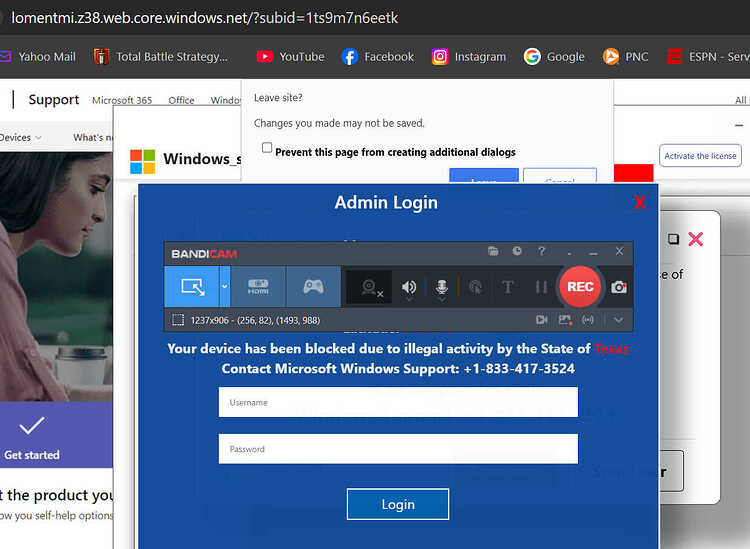750x549 pixels.
Task: Open the image capture settings icon in Bandicam status bar
Action: [x=565, y=320]
